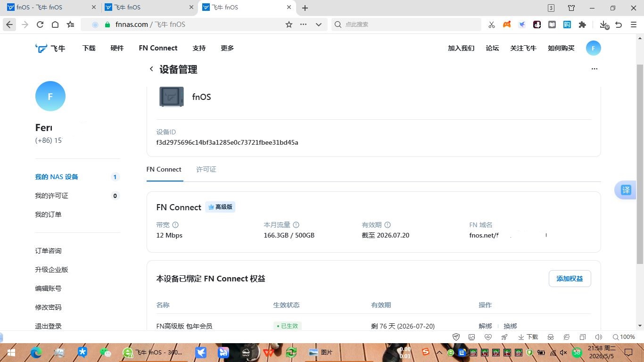The width and height of the screenshot is (644, 362).
Task: Go back with the arrow beside 设备管理
Action: click(x=151, y=69)
